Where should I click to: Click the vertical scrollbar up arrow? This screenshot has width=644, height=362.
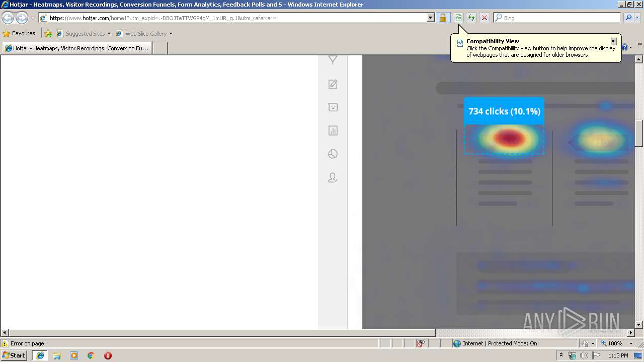(639, 59)
